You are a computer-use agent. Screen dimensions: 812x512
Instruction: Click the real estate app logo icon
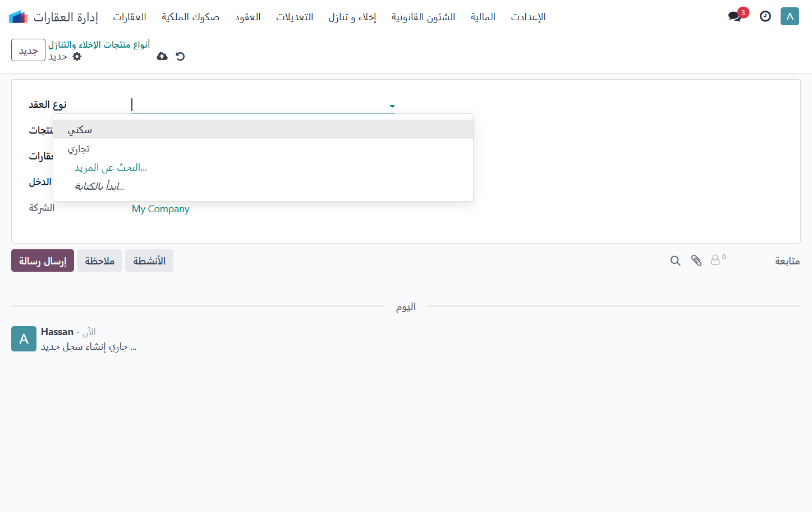[x=18, y=17]
